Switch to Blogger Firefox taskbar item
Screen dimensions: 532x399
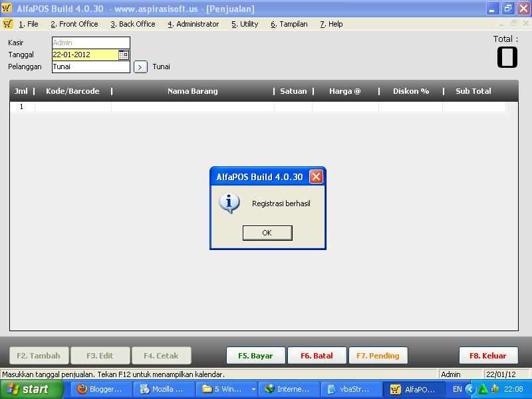click(x=100, y=389)
